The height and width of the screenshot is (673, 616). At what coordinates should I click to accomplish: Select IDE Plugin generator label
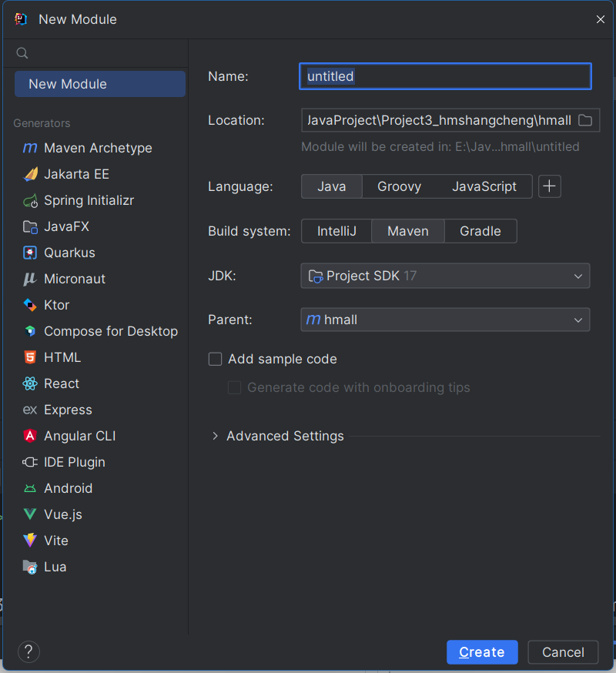[x=75, y=462]
